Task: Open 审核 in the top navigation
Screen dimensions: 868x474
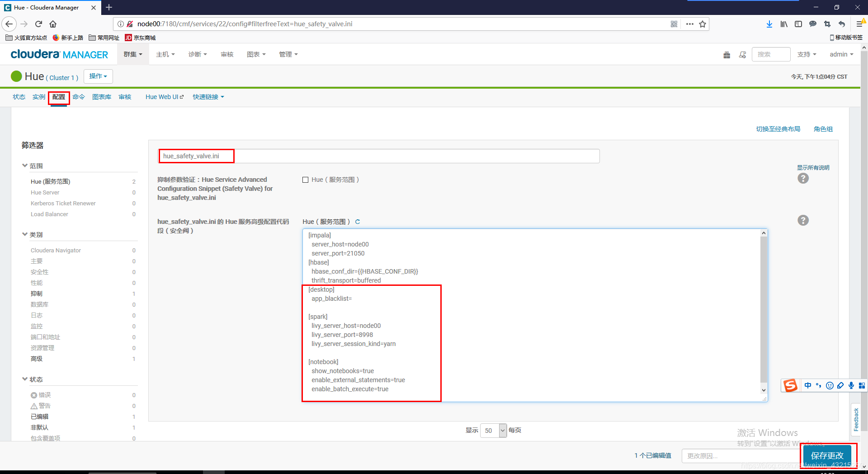Action: [x=227, y=54]
